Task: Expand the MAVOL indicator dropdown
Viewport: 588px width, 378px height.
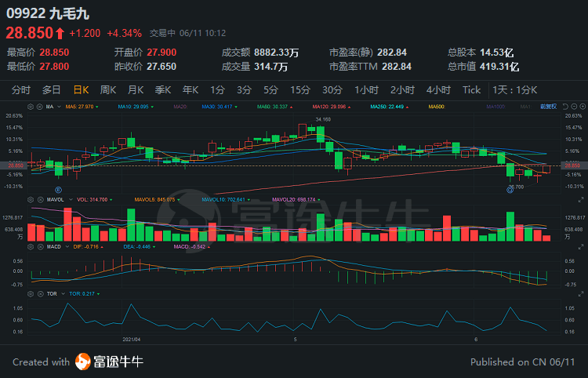Action: (x=70, y=199)
